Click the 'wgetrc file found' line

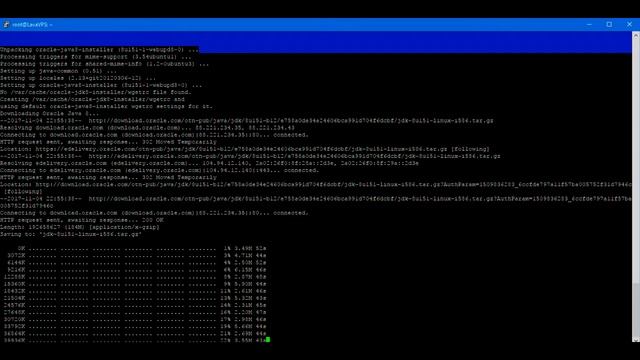(96, 92)
